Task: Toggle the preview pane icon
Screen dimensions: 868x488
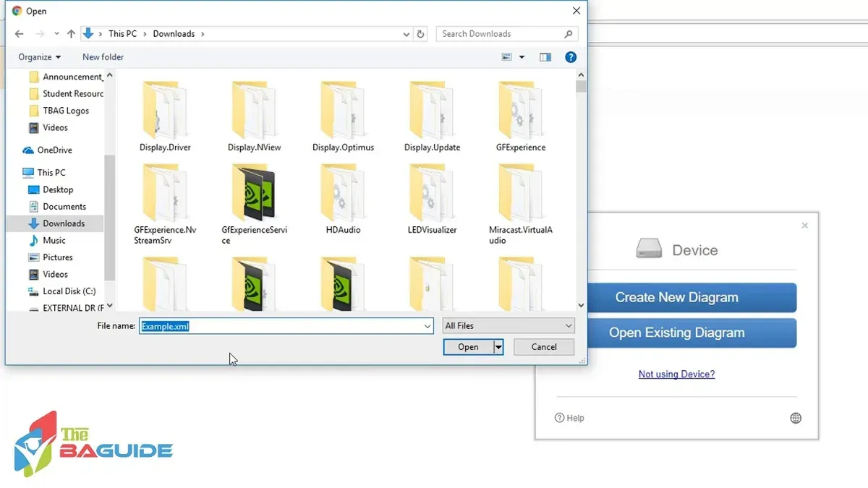Action: 545,57
